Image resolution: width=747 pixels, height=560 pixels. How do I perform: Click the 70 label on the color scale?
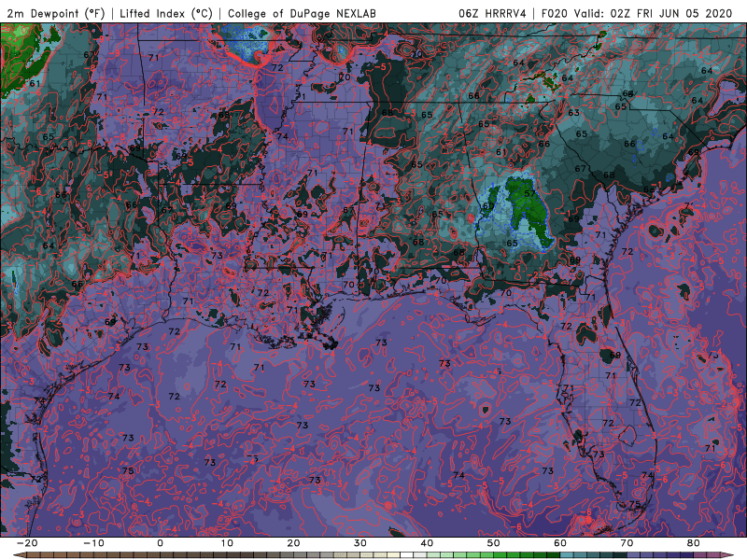tap(627, 543)
